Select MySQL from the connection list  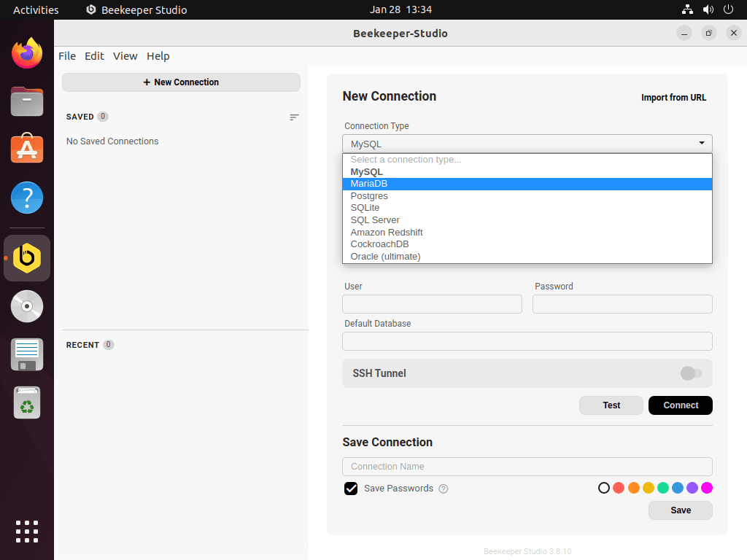(527, 172)
